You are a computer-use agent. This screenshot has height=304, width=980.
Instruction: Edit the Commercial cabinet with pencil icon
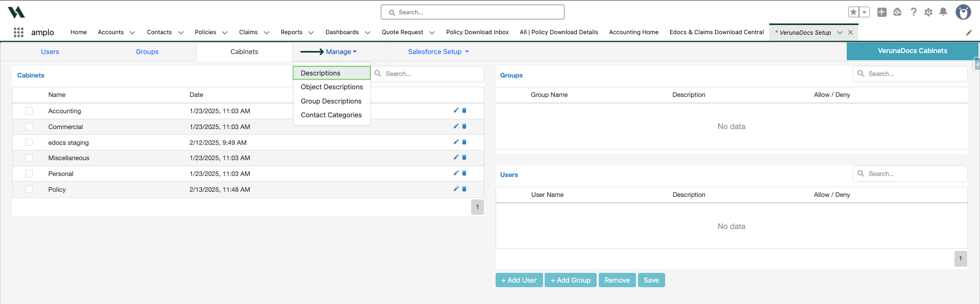[x=456, y=126]
